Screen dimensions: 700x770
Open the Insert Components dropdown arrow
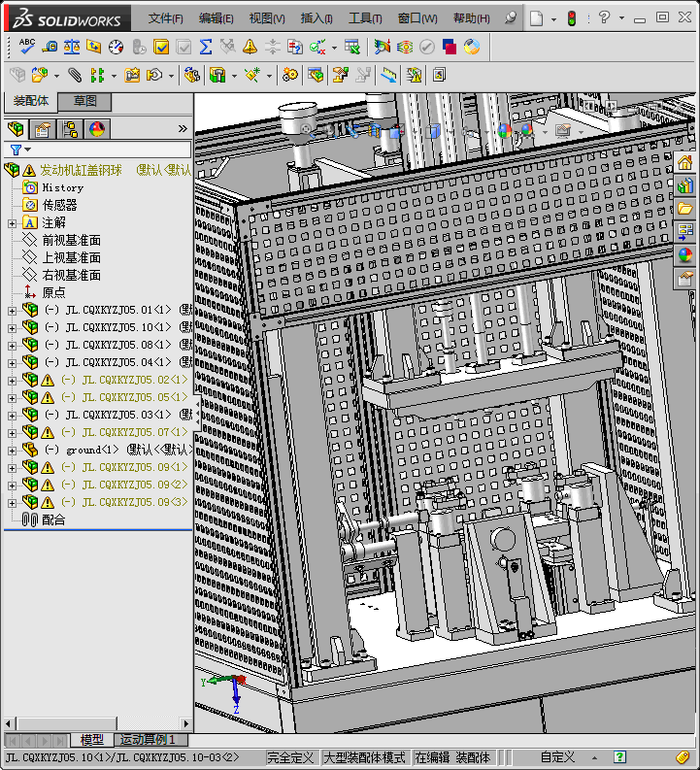click(x=56, y=76)
